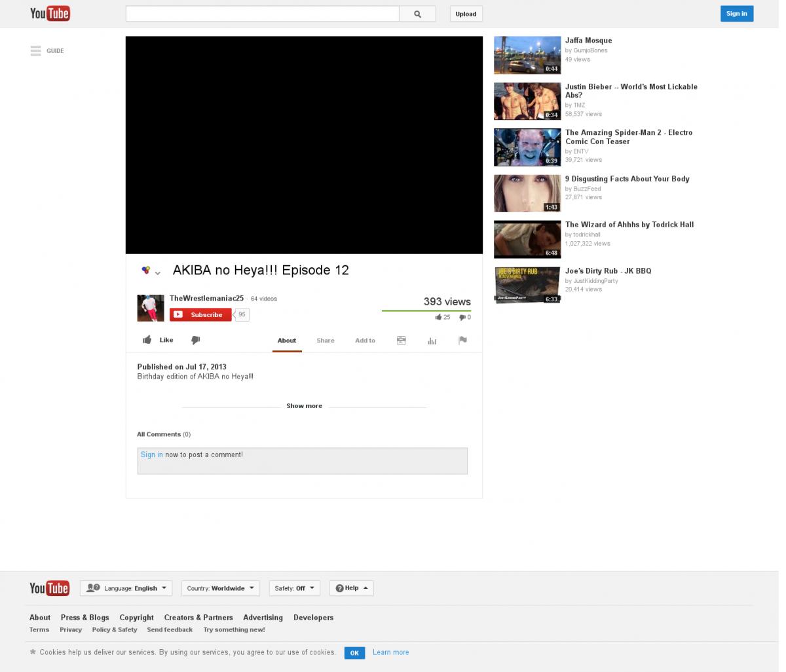The width and height of the screenshot is (786, 672).
Task: Open footer About link
Action: tap(40, 618)
